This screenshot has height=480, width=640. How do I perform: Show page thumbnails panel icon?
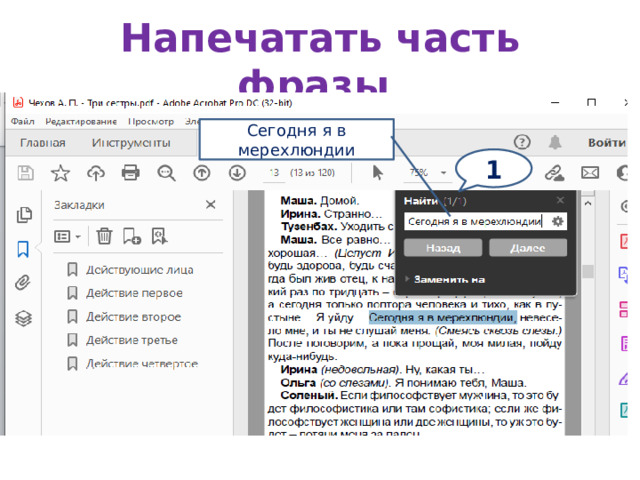point(24,215)
